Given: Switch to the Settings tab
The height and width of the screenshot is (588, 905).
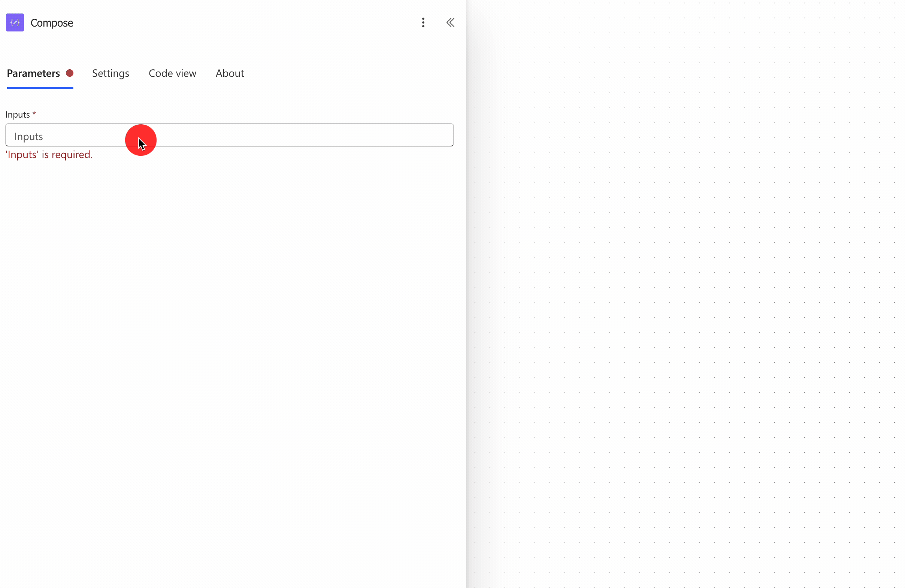Looking at the screenshot, I should (x=110, y=73).
